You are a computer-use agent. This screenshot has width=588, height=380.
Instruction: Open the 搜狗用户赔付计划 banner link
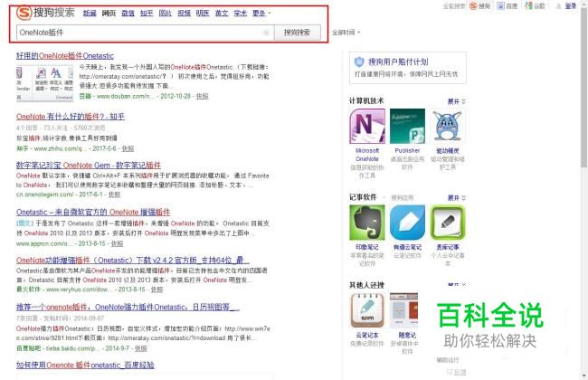point(398,62)
